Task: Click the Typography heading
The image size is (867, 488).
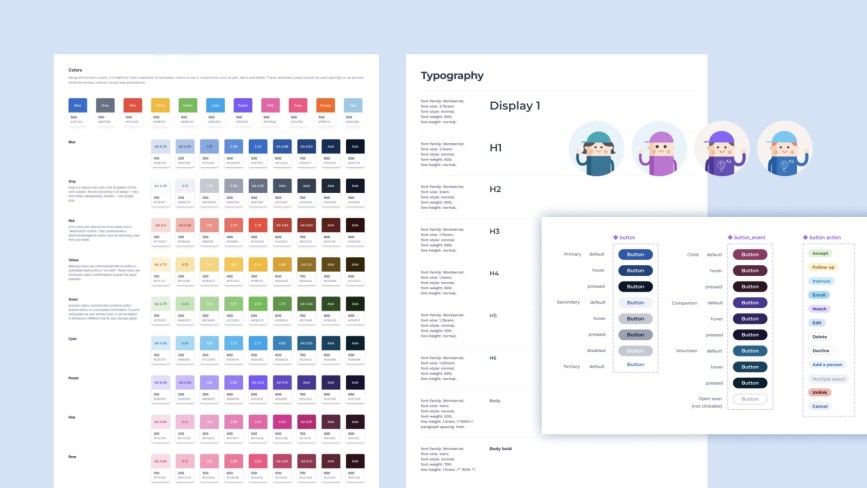Action: point(452,76)
